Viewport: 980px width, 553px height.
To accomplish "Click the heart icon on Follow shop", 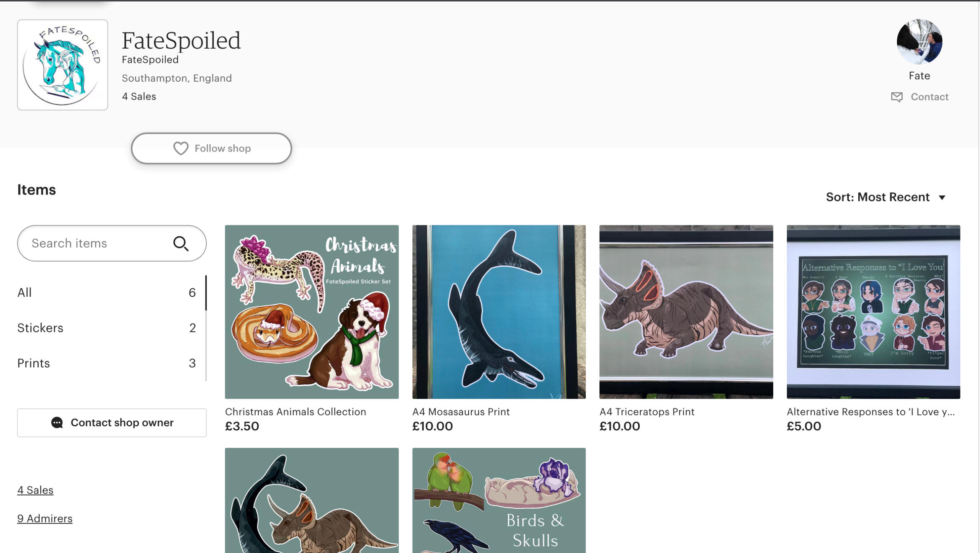I will pyautogui.click(x=181, y=148).
